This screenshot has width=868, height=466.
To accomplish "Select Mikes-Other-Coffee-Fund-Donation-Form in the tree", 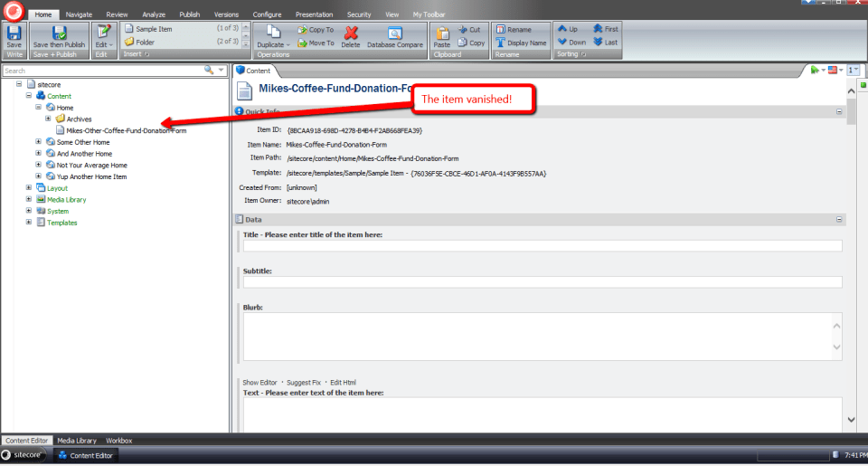I will (127, 130).
